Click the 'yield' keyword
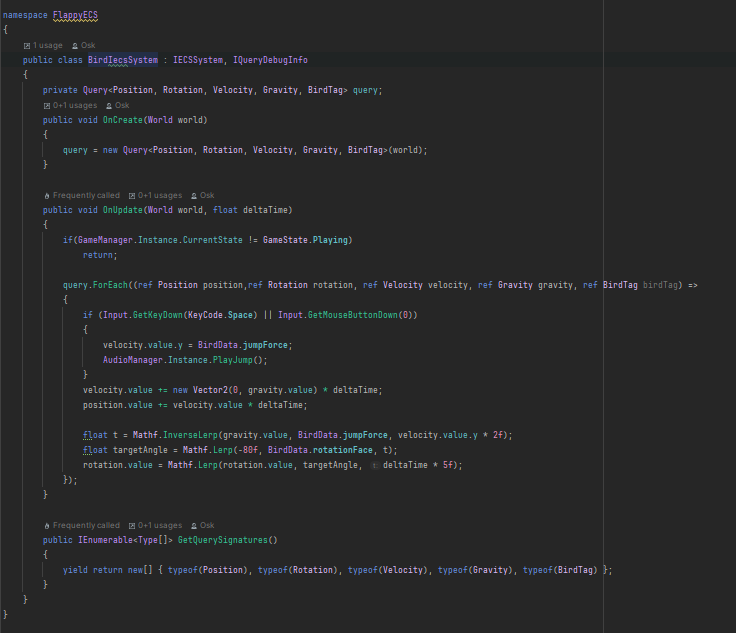The height and width of the screenshot is (633, 736). point(75,570)
